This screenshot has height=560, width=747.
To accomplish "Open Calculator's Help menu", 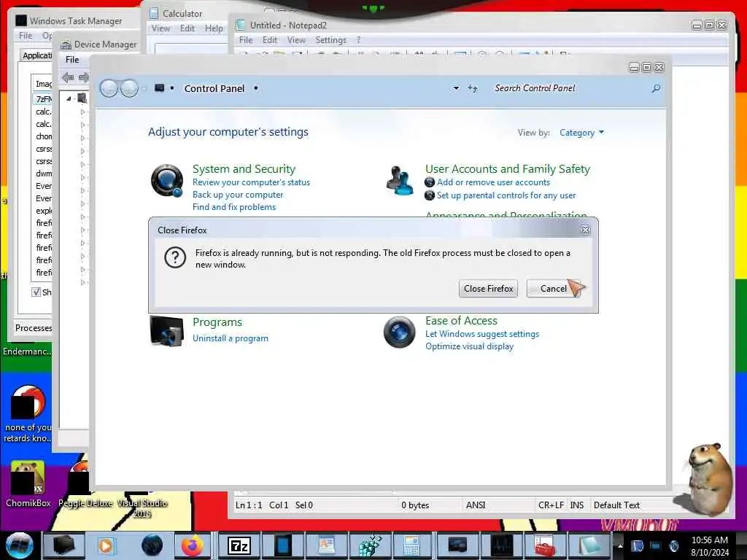I will (214, 28).
